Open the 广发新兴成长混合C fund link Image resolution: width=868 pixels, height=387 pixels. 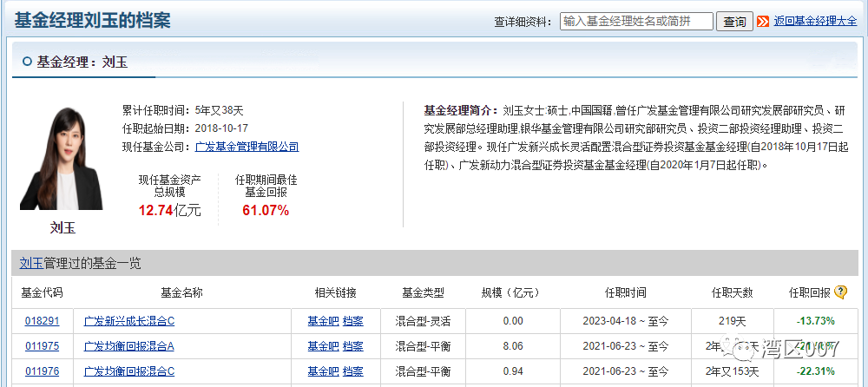point(129,321)
